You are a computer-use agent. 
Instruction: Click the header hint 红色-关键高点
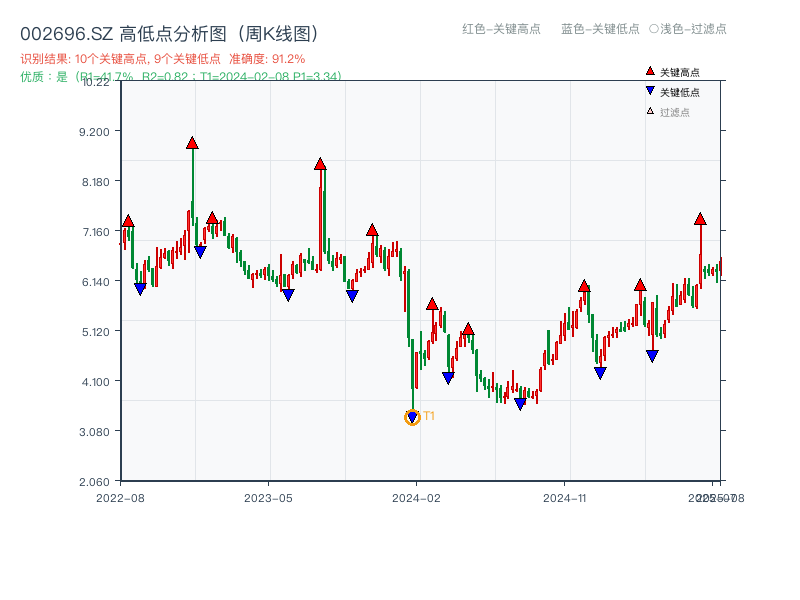coord(501,29)
